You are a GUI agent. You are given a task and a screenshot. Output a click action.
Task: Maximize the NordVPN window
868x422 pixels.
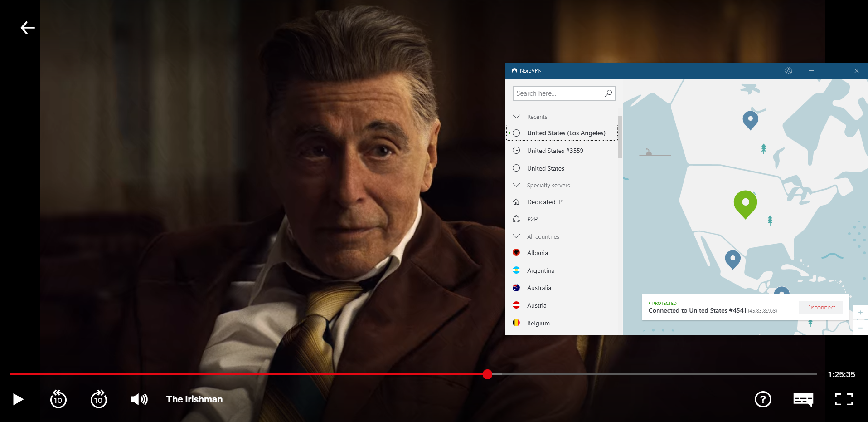pyautogui.click(x=834, y=71)
